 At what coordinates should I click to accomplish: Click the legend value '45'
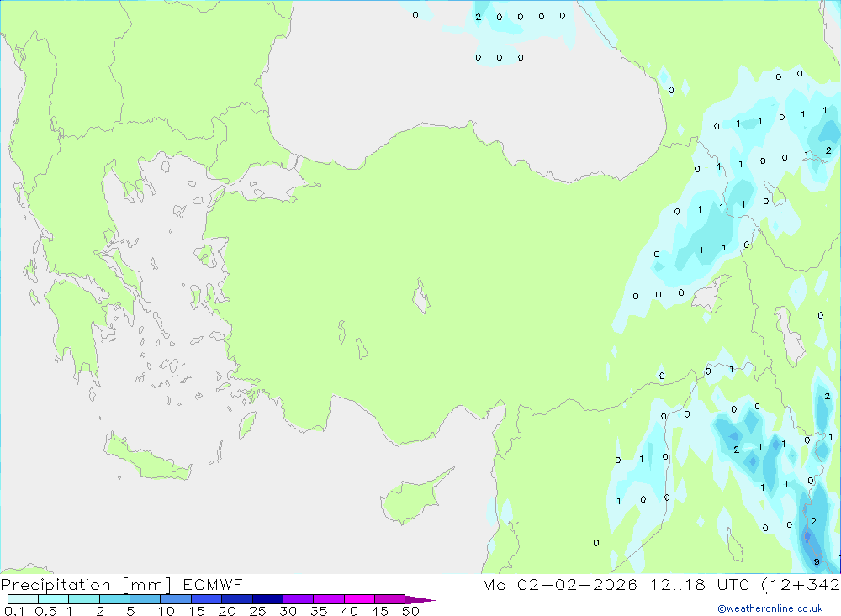tap(380, 611)
